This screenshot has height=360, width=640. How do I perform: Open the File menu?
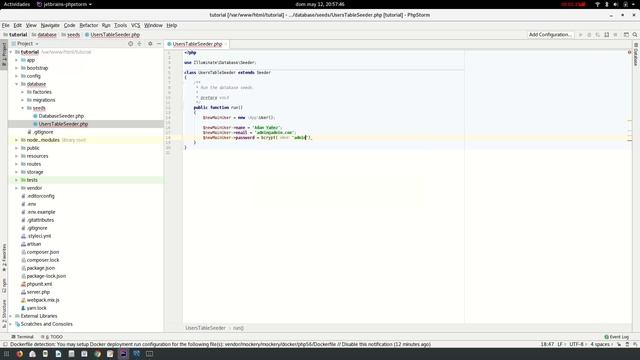tap(5, 25)
